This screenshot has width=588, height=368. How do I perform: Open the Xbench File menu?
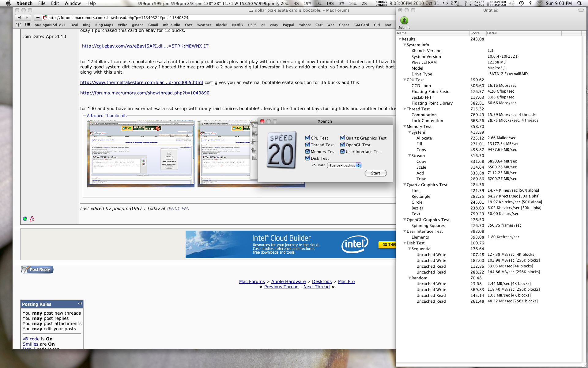tap(42, 3)
